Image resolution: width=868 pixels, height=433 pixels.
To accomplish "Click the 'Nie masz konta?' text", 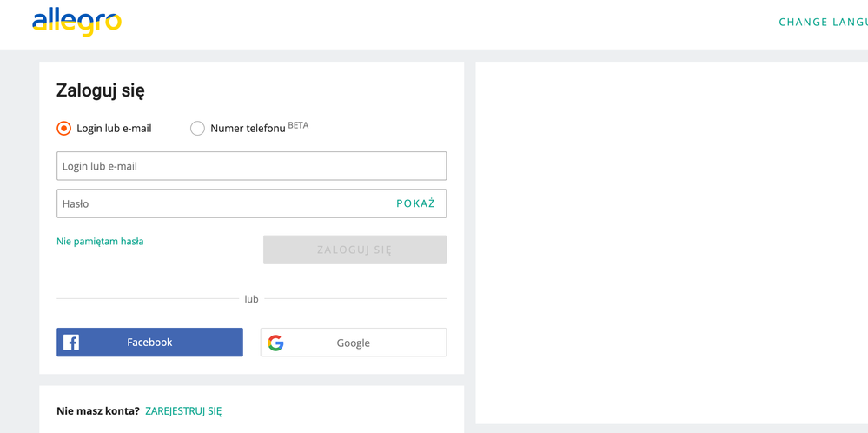I will pos(97,411).
